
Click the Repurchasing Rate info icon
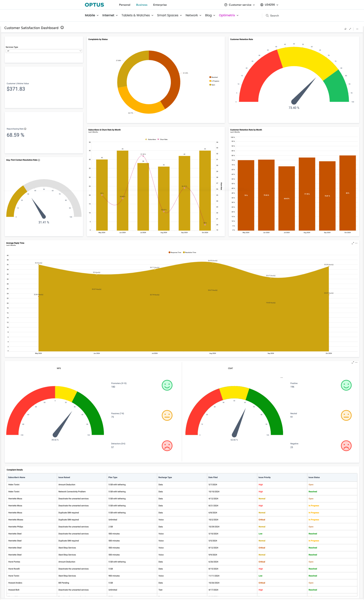(x=25, y=129)
